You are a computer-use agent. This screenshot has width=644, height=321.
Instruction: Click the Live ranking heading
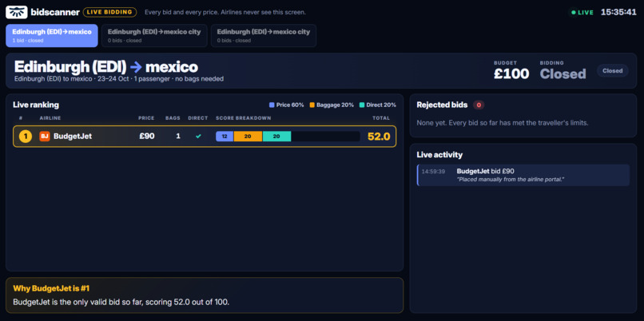(x=36, y=105)
